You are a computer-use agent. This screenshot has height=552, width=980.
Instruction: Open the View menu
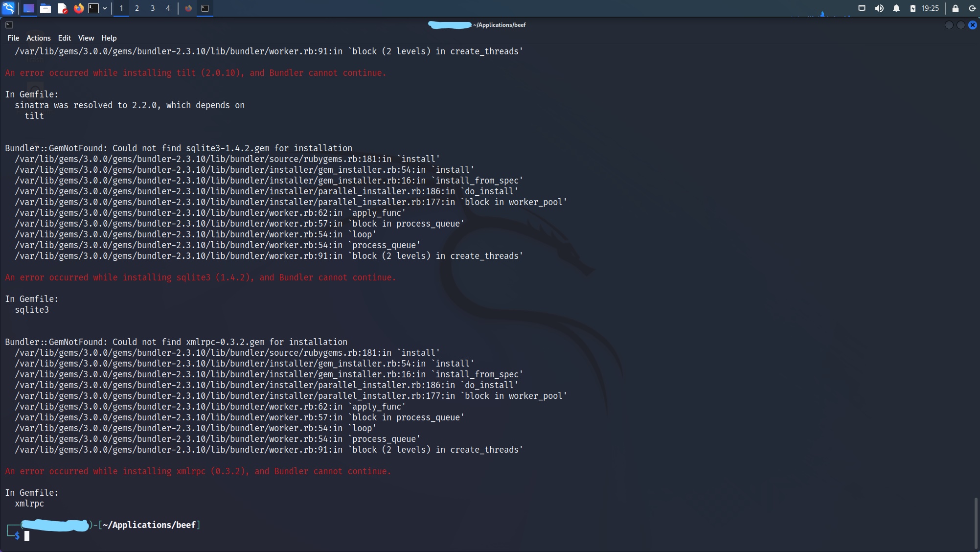pyautogui.click(x=86, y=38)
